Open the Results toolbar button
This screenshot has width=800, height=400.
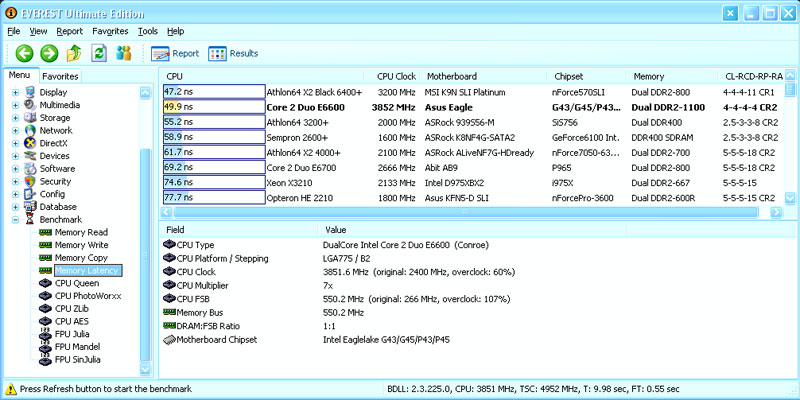[x=233, y=53]
